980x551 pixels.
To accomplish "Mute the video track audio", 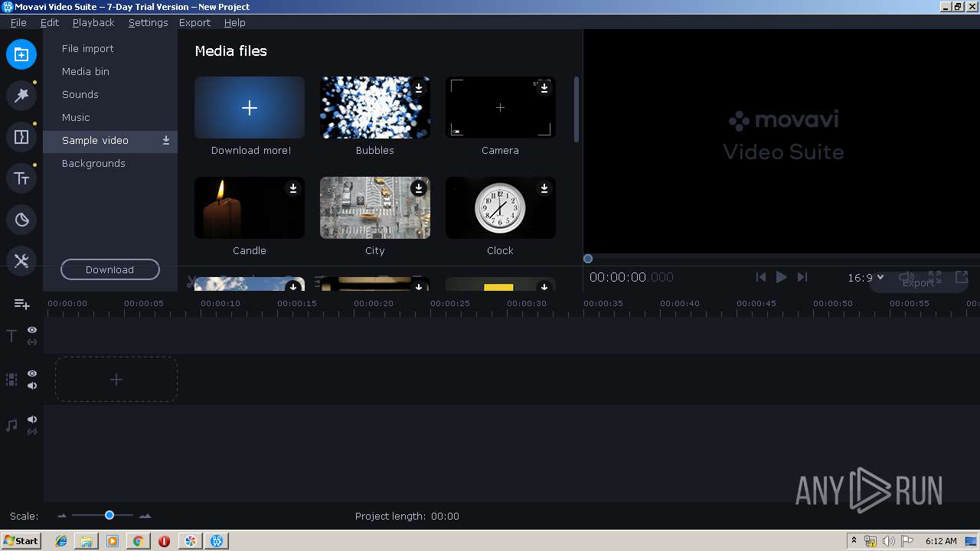I will coord(32,386).
